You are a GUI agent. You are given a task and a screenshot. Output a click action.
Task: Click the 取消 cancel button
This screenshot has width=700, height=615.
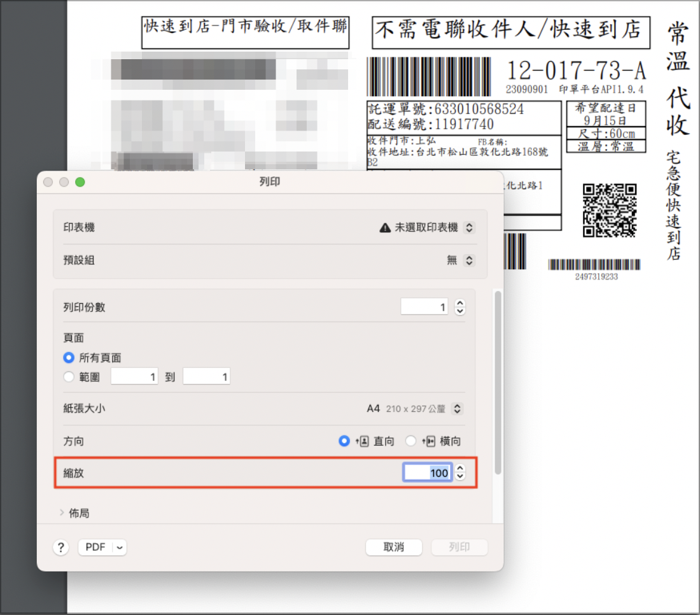tap(394, 547)
